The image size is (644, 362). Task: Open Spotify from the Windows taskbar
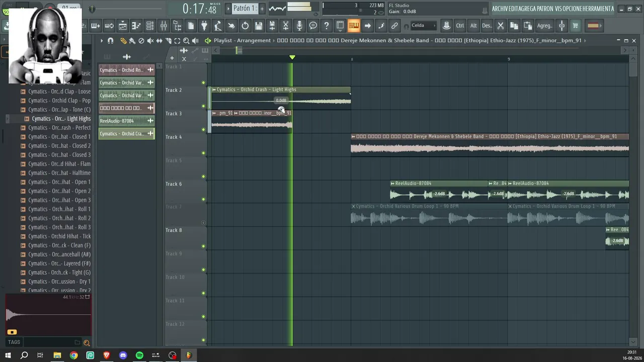tap(139, 355)
